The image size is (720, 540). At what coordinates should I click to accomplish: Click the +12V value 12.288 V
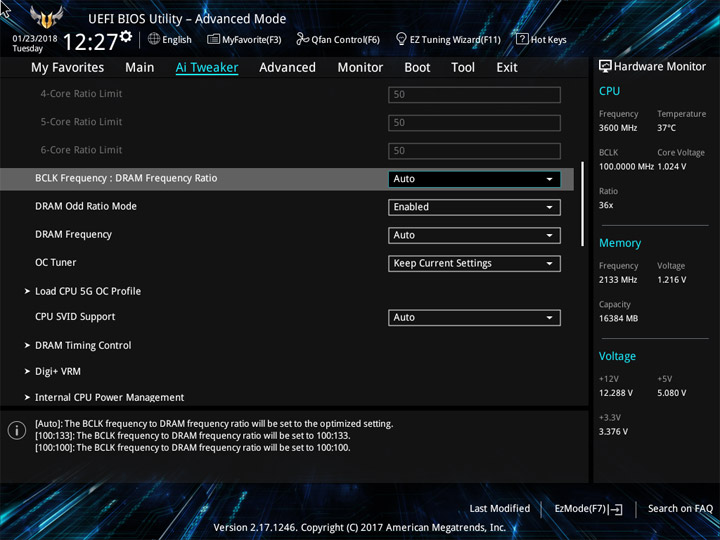615,393
